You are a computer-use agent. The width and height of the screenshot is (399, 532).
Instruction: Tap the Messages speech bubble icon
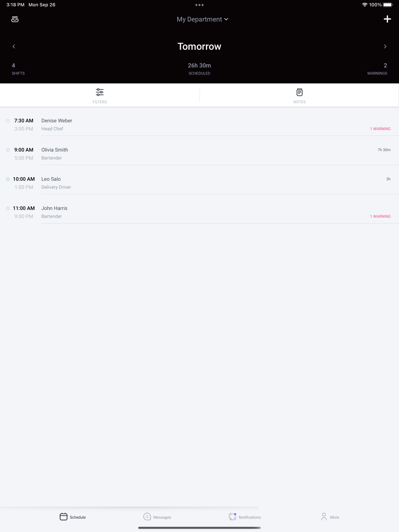click(147, 516)
